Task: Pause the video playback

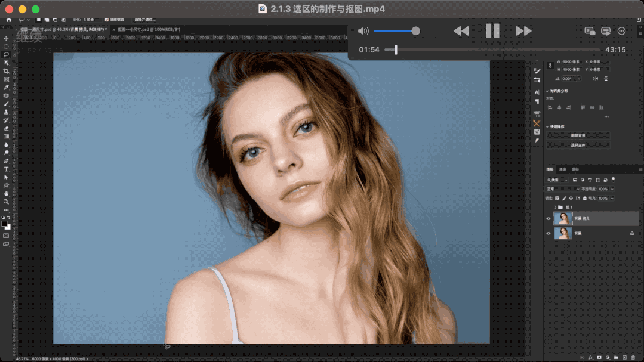Action: click(x=492, y=31)
